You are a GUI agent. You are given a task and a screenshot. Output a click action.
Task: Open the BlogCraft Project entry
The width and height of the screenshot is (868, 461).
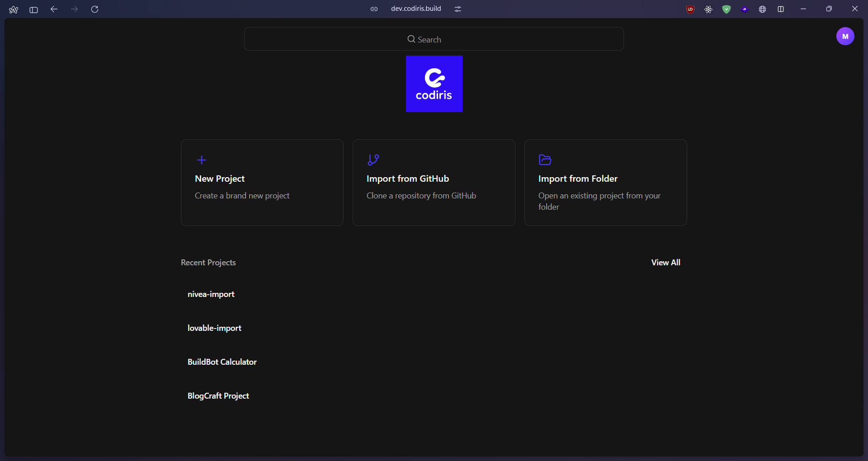click(x=218, y=396)
